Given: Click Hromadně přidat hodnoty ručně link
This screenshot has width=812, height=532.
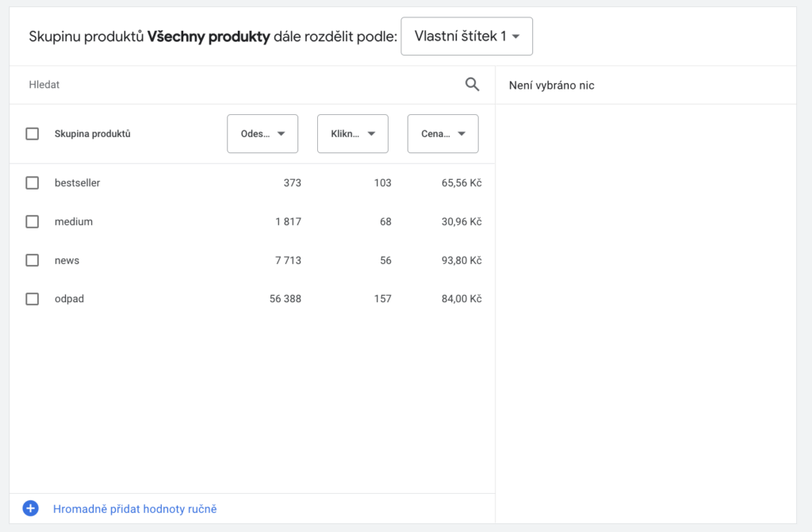Looking at the screenshot, I should pos(135,509).
